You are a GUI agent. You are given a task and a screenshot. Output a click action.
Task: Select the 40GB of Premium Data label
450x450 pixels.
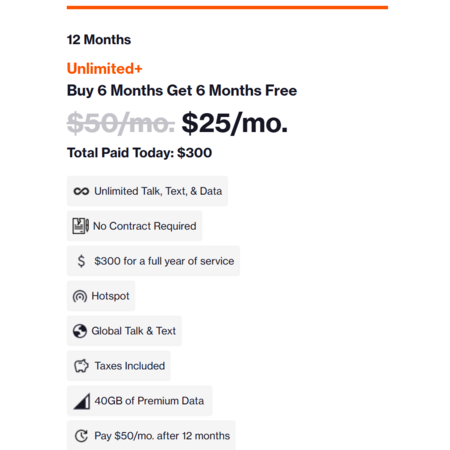click(149, 401)
